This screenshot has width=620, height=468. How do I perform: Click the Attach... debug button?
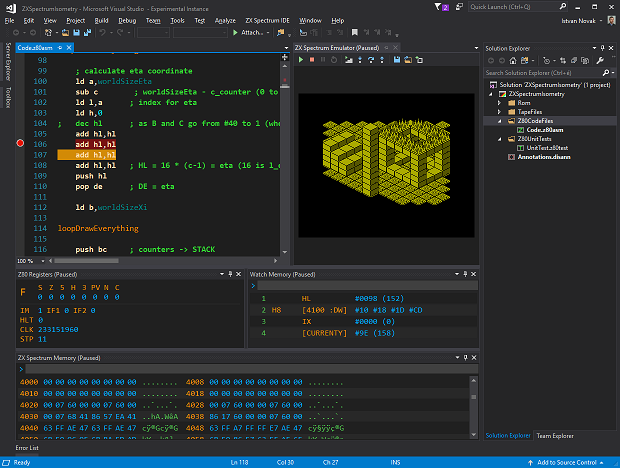250,33
